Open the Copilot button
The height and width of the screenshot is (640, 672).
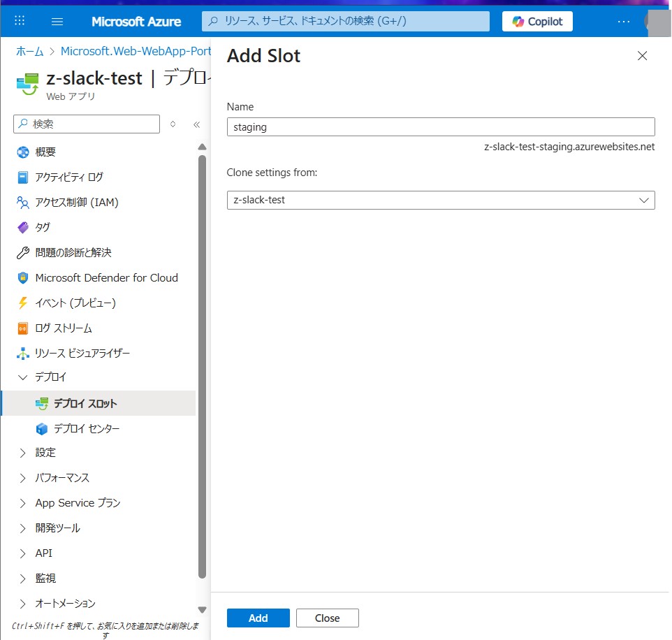point(537,22)
